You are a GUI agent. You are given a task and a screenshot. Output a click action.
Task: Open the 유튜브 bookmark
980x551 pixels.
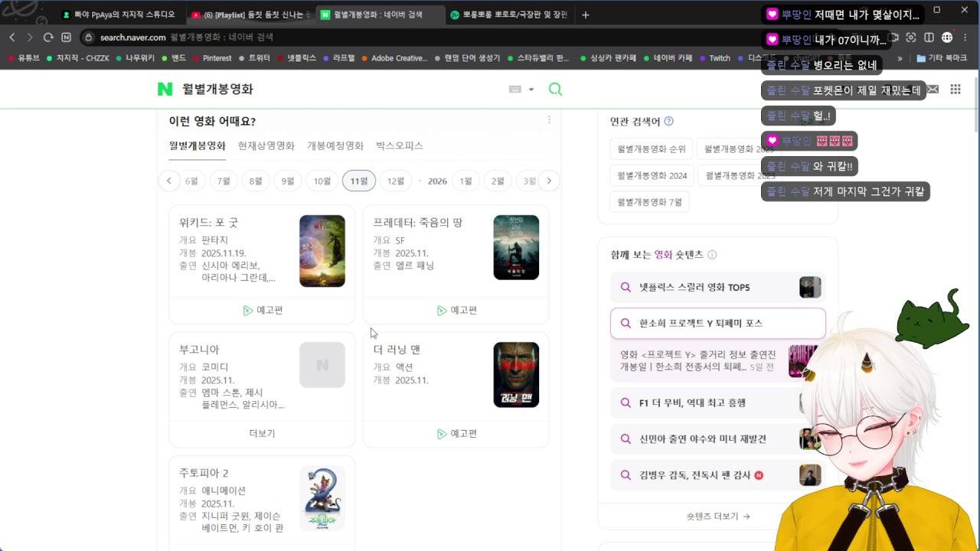[x=24, y=57]
